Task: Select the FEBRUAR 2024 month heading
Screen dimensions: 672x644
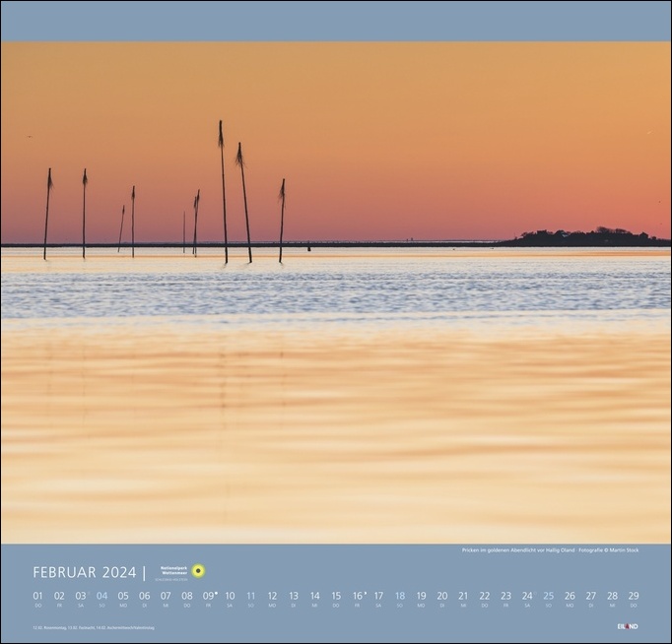Action: [x=84, y=572]
